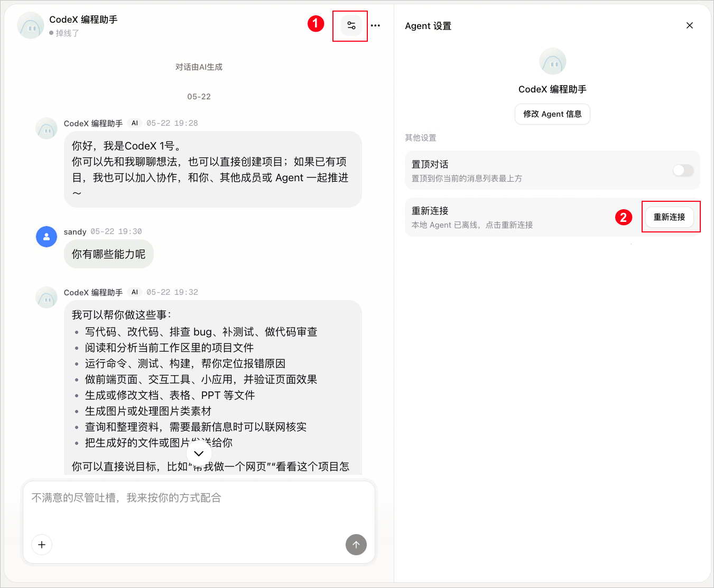Image resolution: width=714 pixels, height=588 pixels.
Task: Open the Agent settings sliders icon
Action: pos(351,25)
